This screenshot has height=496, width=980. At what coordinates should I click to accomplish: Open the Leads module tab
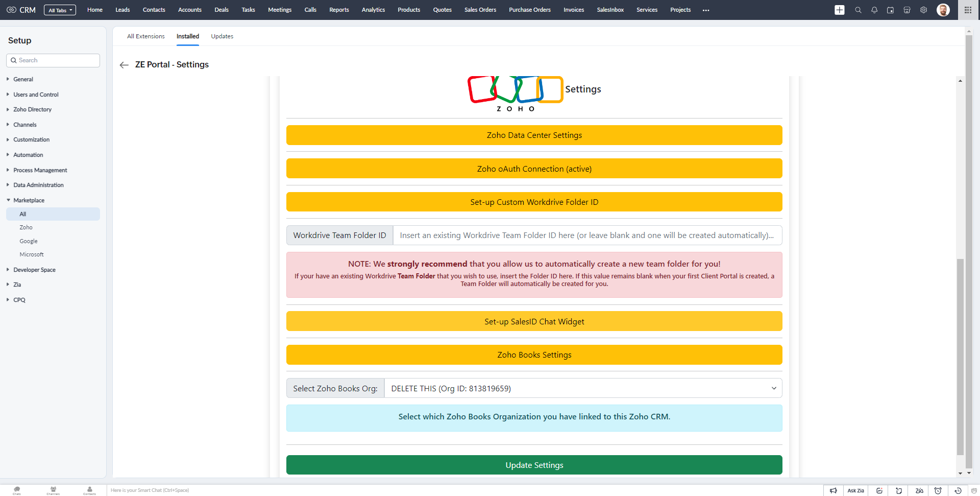[122, 10]
